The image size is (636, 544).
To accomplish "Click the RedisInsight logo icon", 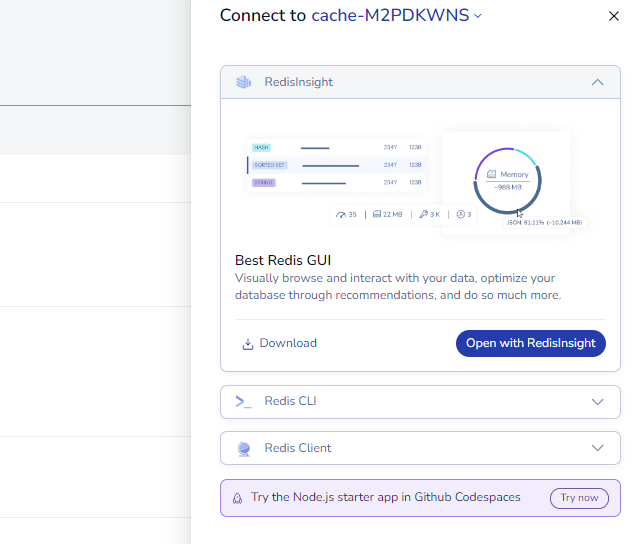I will (x=244, y=82).
